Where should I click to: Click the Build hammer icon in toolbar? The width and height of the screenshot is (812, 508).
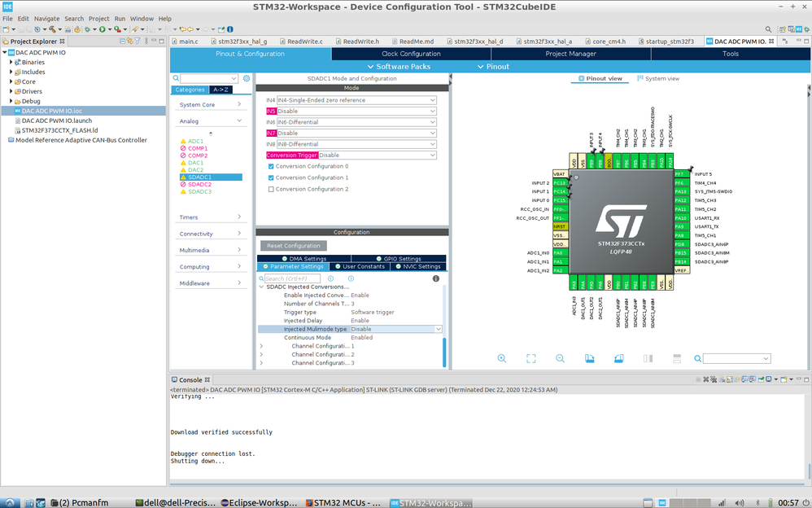click(52, 29)
